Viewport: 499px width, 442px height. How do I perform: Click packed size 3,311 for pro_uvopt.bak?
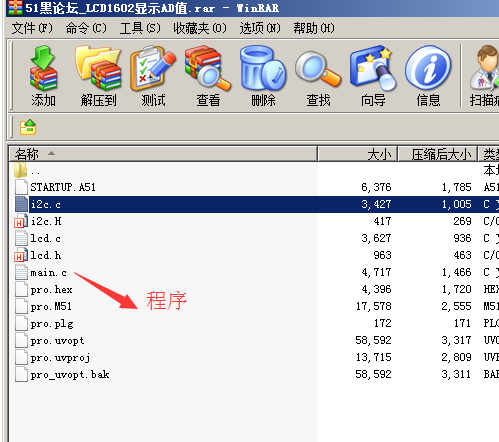(x=456, y=374)
